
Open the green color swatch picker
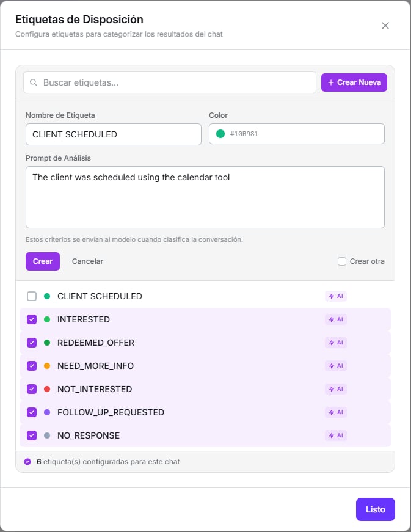[220, 134]
